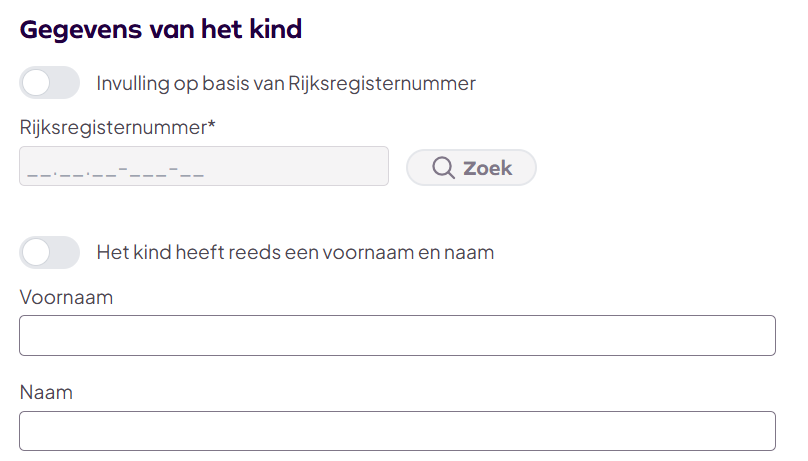The width and height of the screenshot is (808, 461).
Task: Click the required asterisk next to Rijksregisternummer
Action: [213, 125]
